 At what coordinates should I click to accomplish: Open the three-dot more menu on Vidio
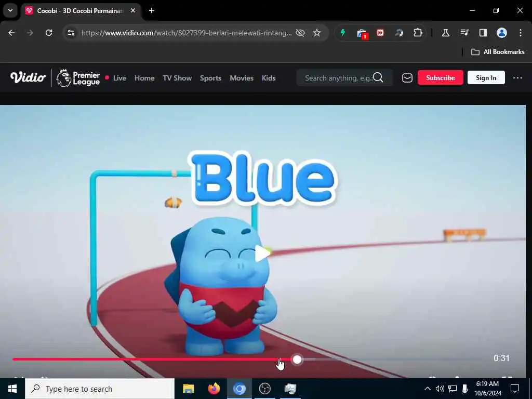[x=518, y=78]
